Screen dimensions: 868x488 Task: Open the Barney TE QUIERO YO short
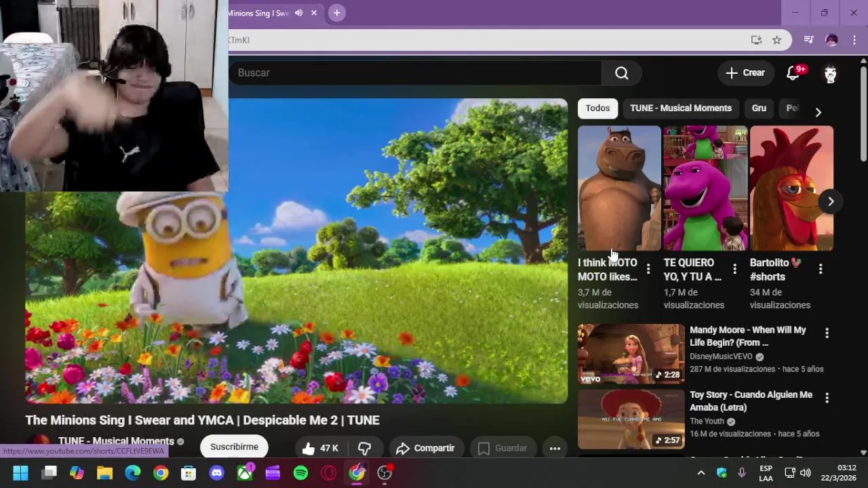[x=705, y=188]
